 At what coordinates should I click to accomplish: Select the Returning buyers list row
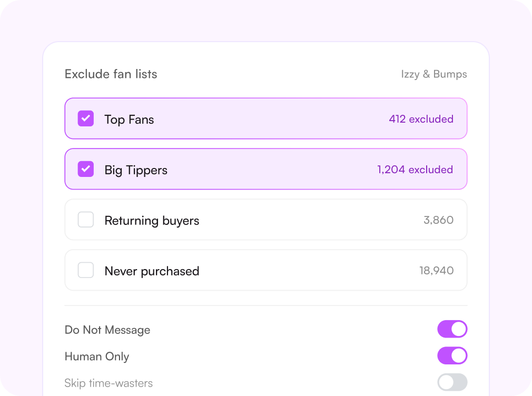tap(266, 220)
